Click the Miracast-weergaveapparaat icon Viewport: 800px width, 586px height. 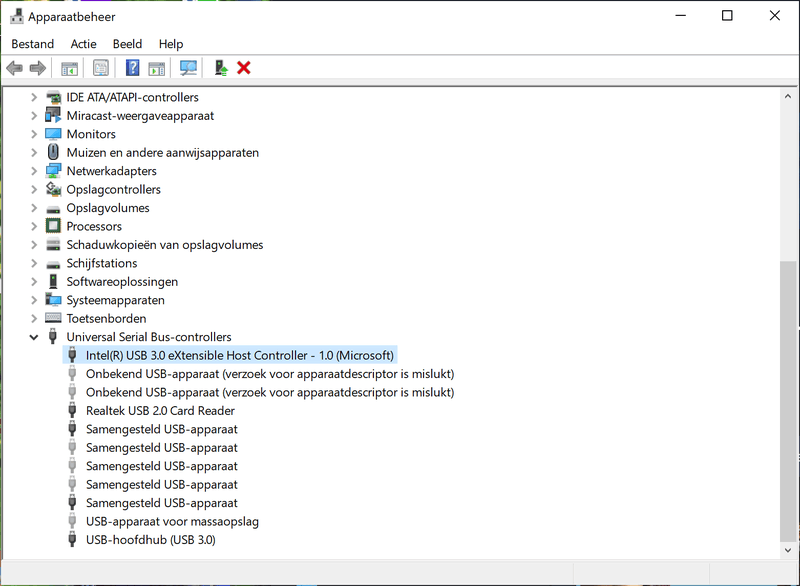click(53, 115)
